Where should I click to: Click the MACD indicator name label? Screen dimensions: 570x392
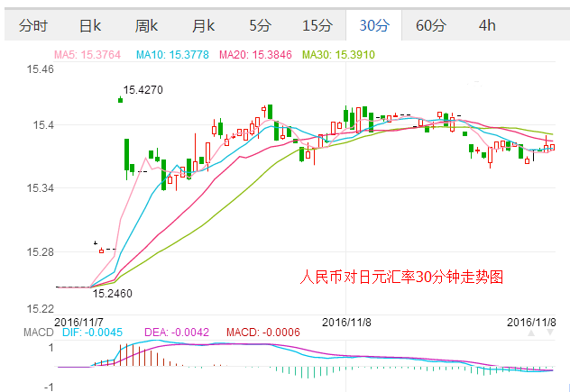click(39, 333)
